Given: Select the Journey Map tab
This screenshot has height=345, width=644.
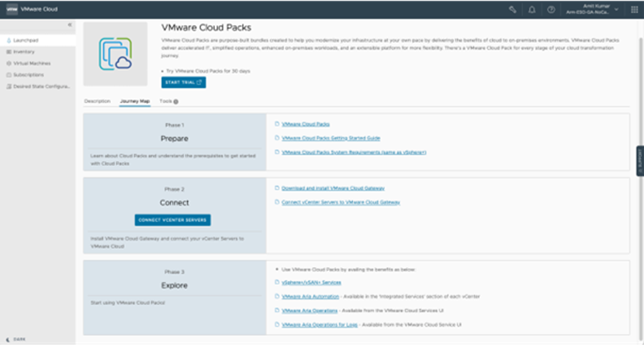Looking at the screenshot, I should pyautogui.click(x=135, y=101).
